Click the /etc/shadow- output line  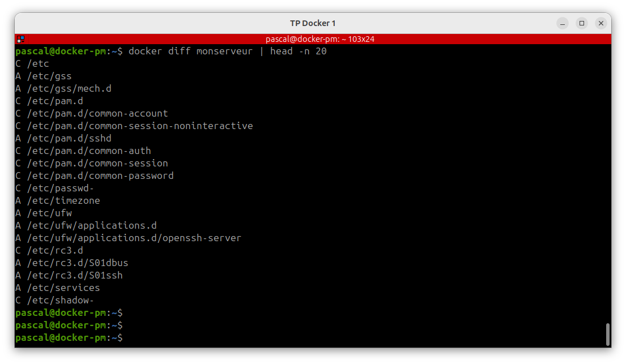60,301
